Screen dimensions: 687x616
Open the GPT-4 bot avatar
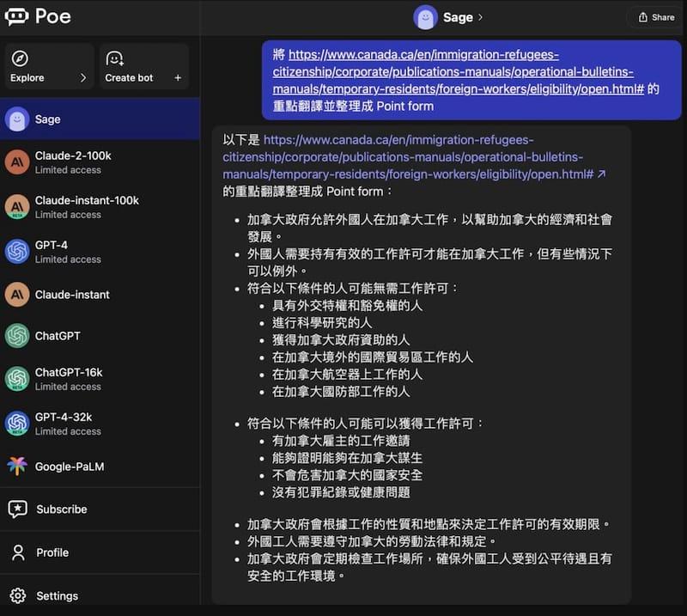pyautogui.click(x=17, y=252)
